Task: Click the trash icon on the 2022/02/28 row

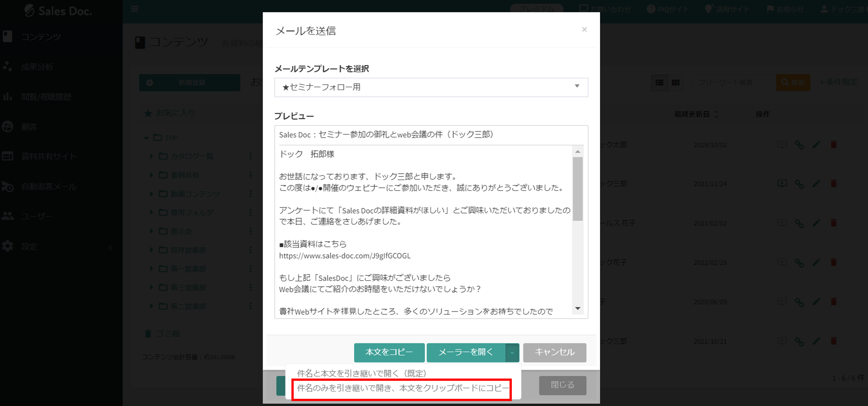Action: [834, 262]
